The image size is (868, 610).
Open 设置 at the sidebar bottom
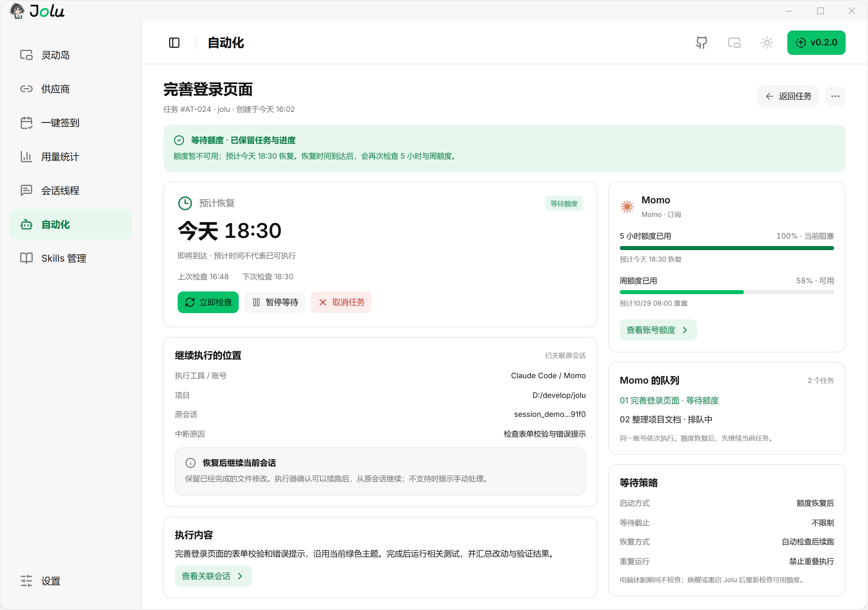click(x=71, y=581)
